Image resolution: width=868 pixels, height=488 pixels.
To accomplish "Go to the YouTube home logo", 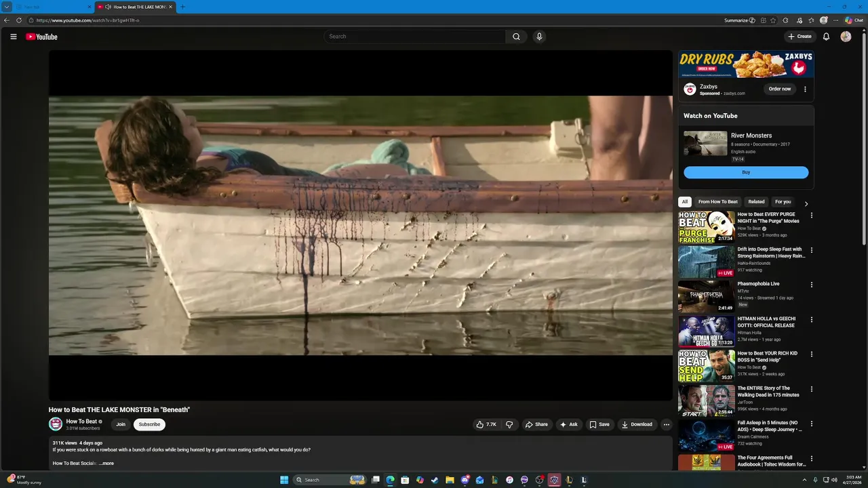I will [41, 37].
